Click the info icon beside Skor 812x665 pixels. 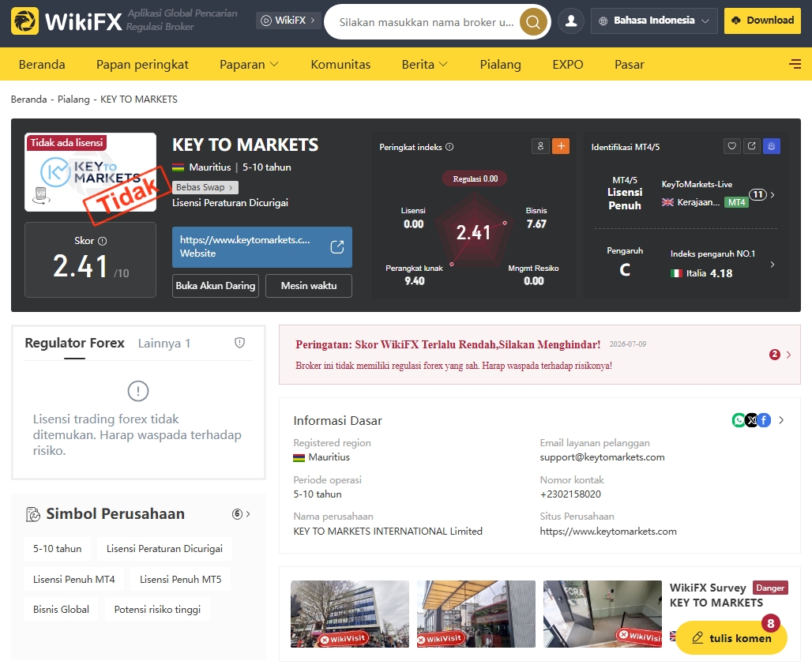(x=103, y=241)
